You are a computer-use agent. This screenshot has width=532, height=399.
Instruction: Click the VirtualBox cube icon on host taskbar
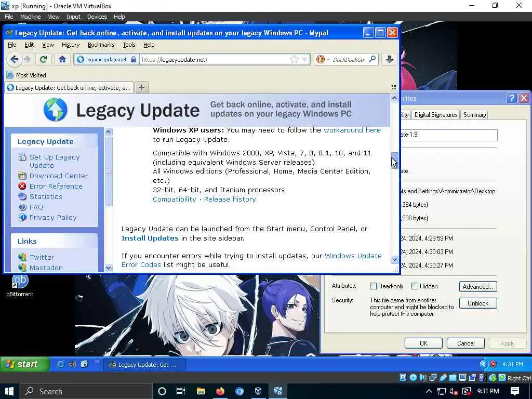click(258, 391)
